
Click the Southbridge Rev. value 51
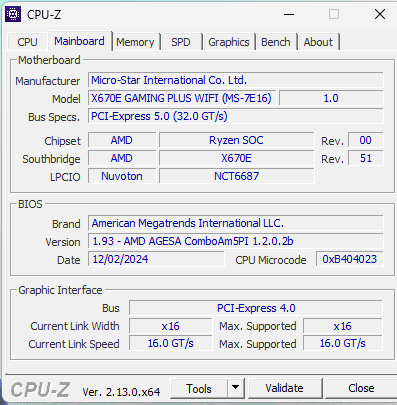(x=365, y=158)
